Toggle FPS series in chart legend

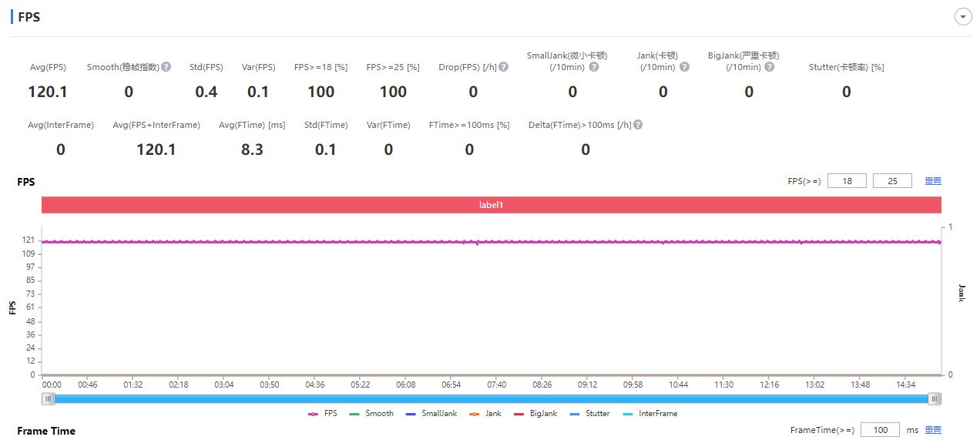(x=323, y=414)
